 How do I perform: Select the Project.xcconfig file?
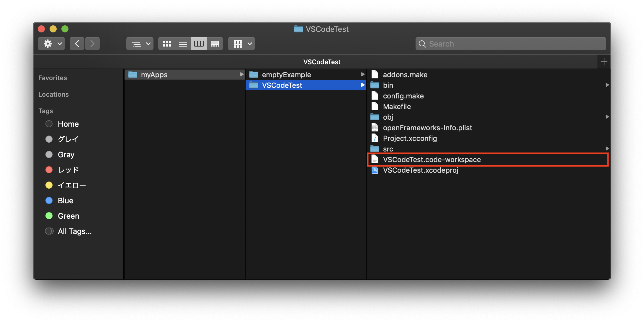tap(410, 138)
